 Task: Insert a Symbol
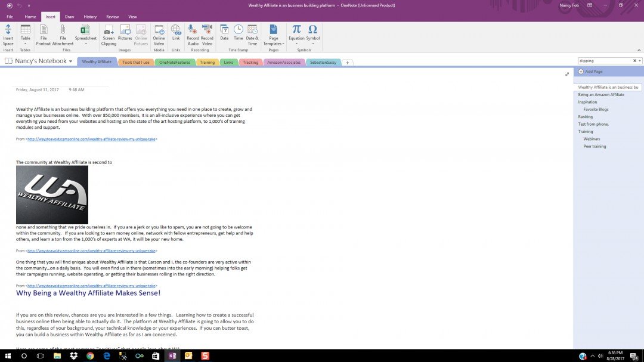(x=312, y=35)
